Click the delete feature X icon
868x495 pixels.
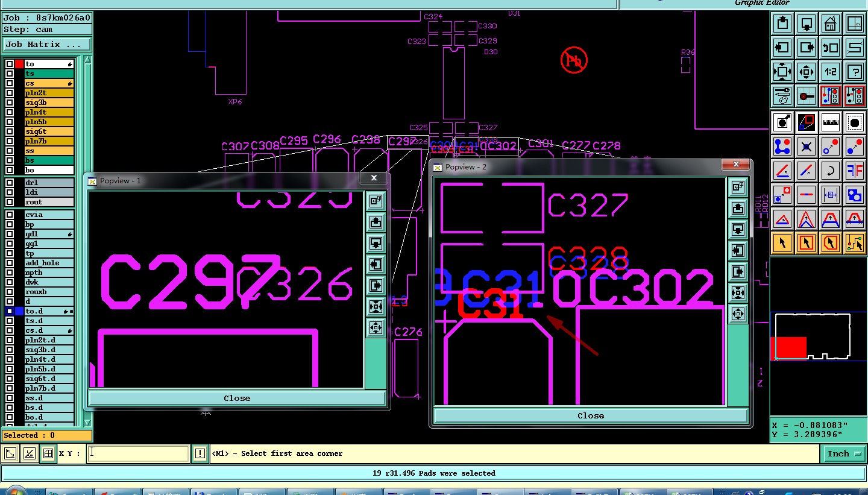pyautogui.click(x=807, y=147)
